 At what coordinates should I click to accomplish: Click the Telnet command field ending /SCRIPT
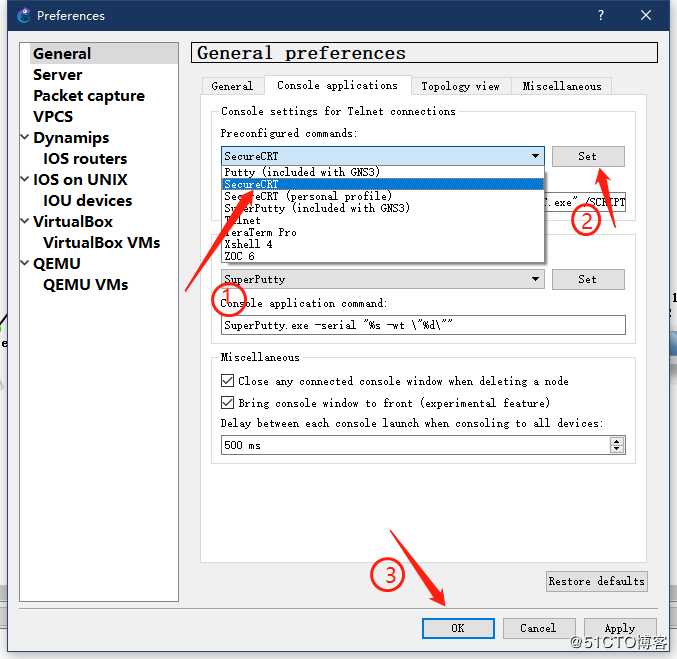585,202
